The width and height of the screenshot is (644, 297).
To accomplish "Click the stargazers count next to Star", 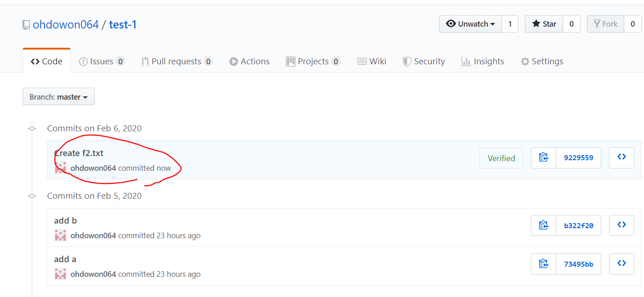I will 571,24.
